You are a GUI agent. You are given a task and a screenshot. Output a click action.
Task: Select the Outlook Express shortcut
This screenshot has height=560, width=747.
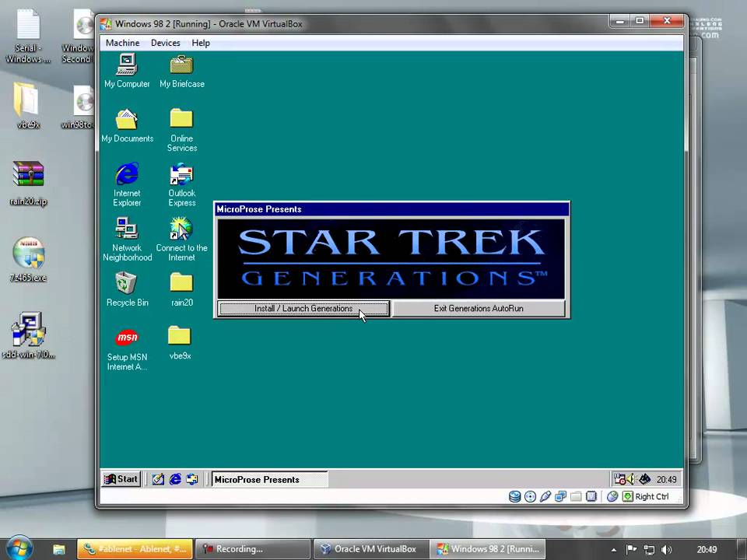click(x=181, y=184)
